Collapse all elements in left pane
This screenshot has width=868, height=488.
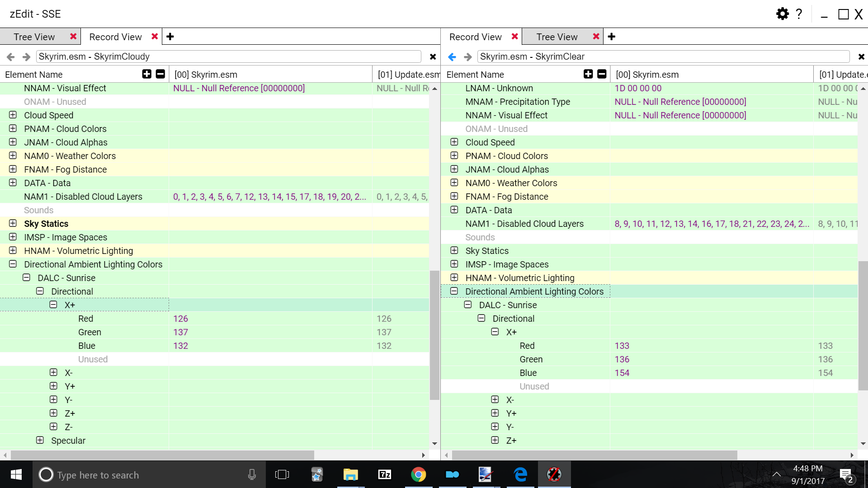pyautogui.click(x=160, y=74)
